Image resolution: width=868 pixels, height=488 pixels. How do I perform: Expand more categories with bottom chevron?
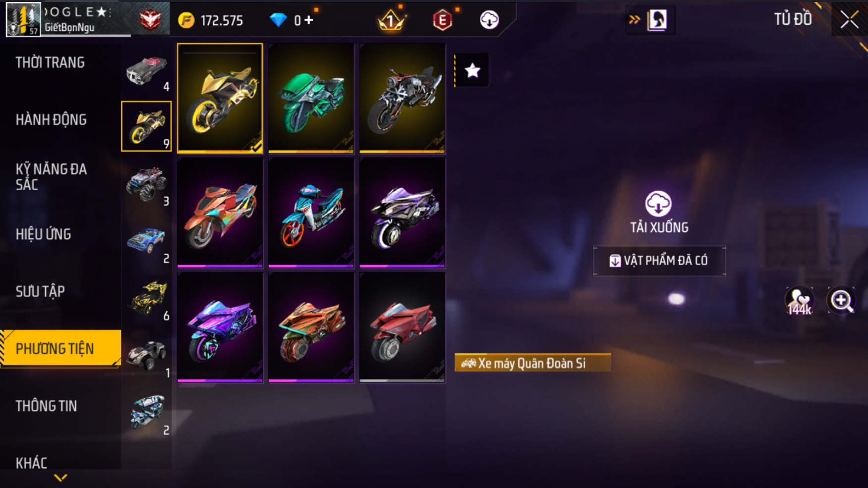click(60, 478)
